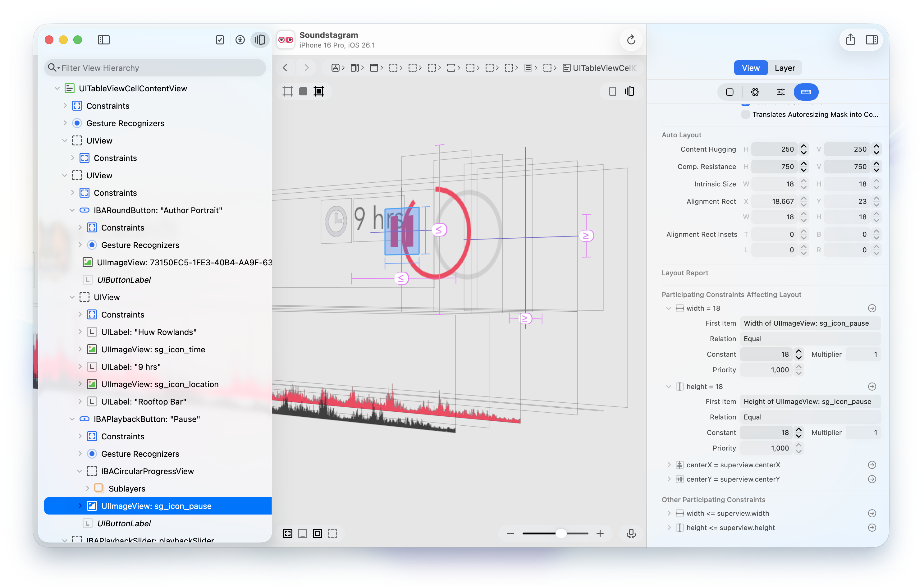Click the Filter View Hierarchy search field

(153, 67)
